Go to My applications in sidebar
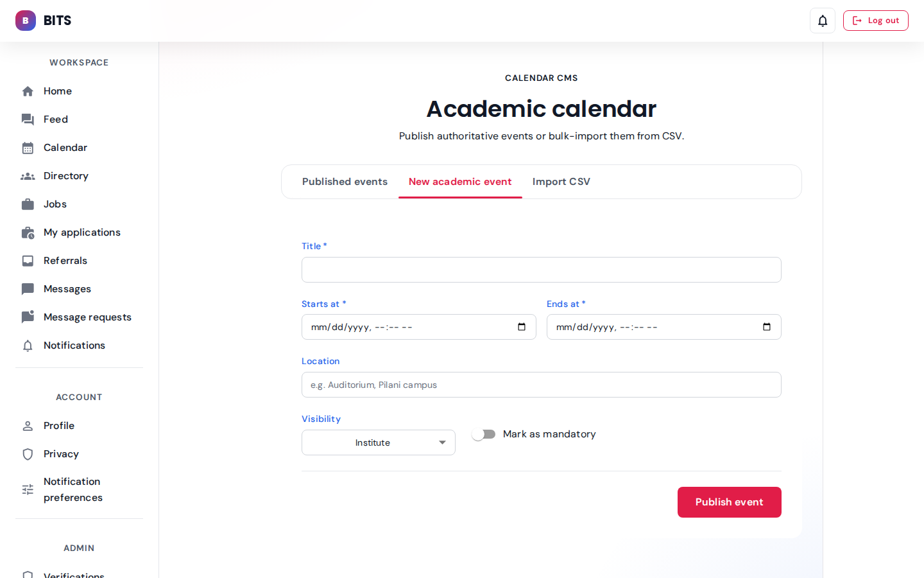 coord(81,232)
